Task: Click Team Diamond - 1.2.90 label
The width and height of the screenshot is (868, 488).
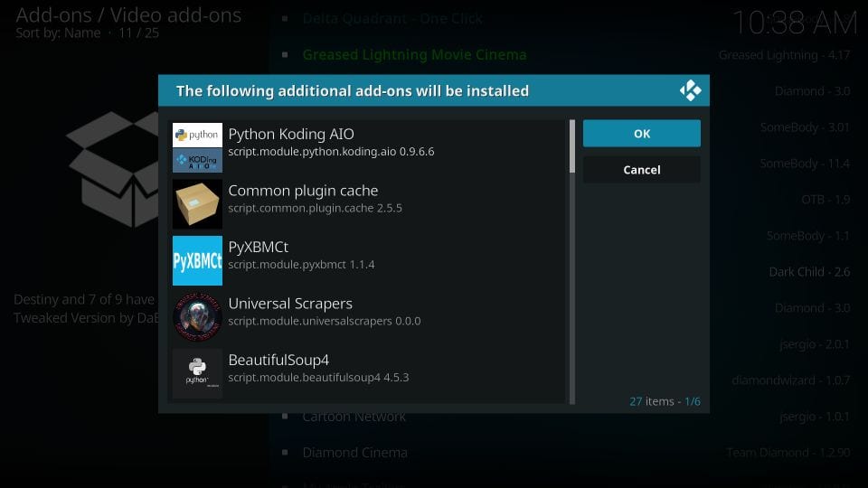Action: pos(788,453)
